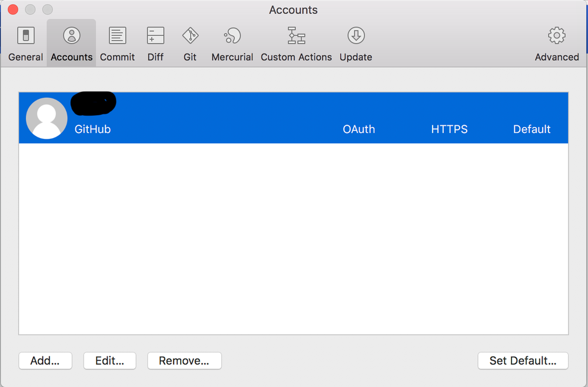
Task: Open the Update download icon
Action: tap(356, 36)
